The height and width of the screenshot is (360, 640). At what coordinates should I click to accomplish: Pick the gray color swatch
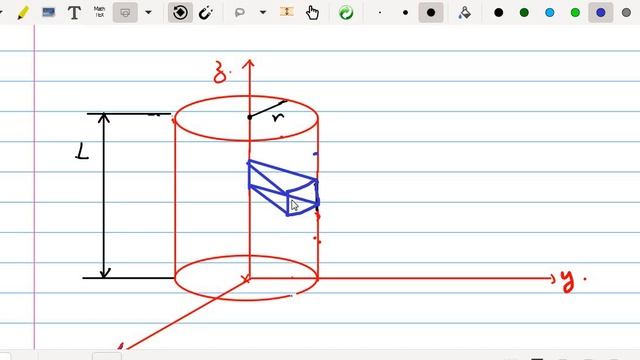pyautogui.click(x=626, y=13)
